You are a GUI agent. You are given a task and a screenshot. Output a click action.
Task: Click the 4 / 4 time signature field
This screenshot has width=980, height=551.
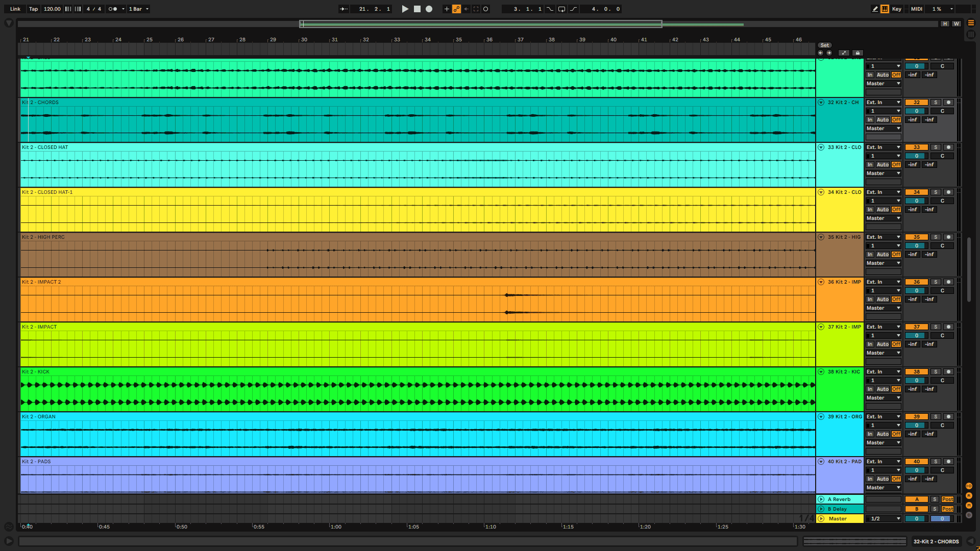[x=94, y=9]
